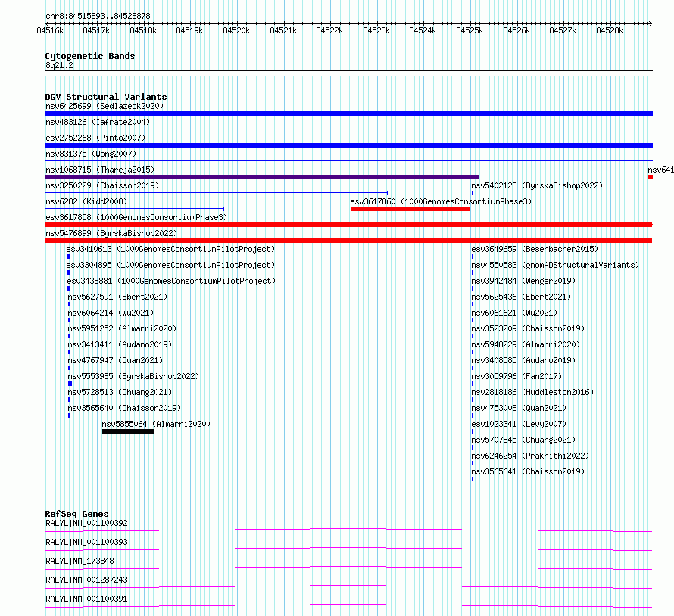Viewport: 674px width, 616px height.
Task: Click the nsv3250229 (Chaisson2019) label
Action: pos(102,185)
